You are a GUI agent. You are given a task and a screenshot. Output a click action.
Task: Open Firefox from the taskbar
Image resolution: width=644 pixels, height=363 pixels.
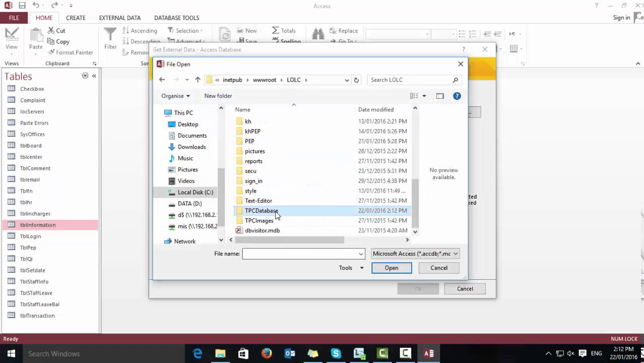pyautogui.click(x=267, y=353)
